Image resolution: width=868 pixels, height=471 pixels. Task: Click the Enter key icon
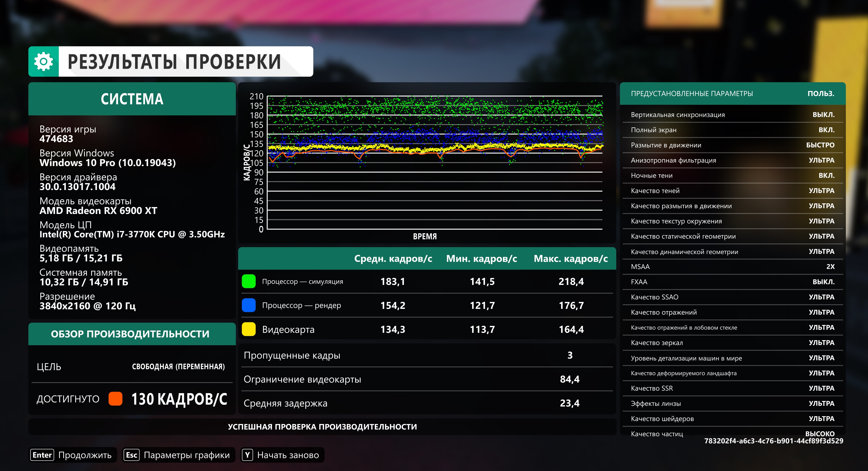coord(42,455)
